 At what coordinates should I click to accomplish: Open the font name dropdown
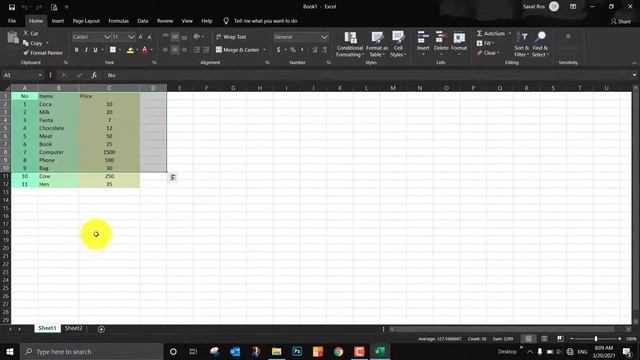pyautogui.click(x=107, y=37)
